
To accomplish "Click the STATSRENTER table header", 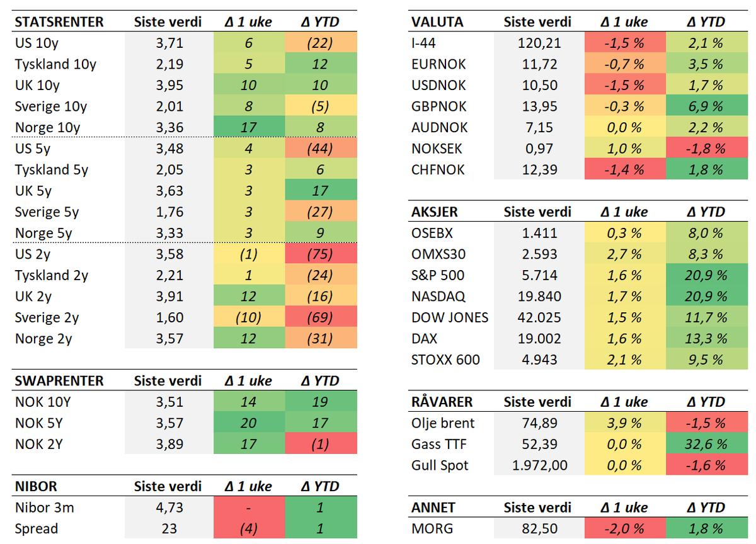I will coord(59,22).
